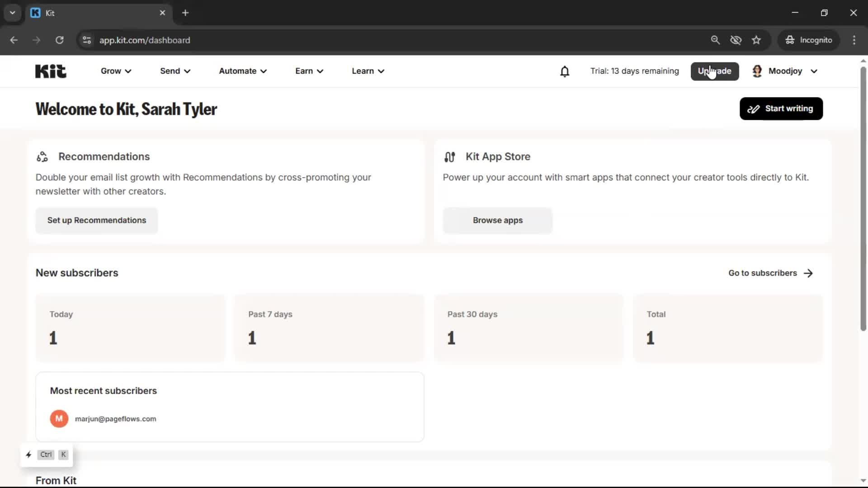The height and width of the screenshot is (488, 868).
Task: Click the Kit logo
Action: tap(50, 71)
